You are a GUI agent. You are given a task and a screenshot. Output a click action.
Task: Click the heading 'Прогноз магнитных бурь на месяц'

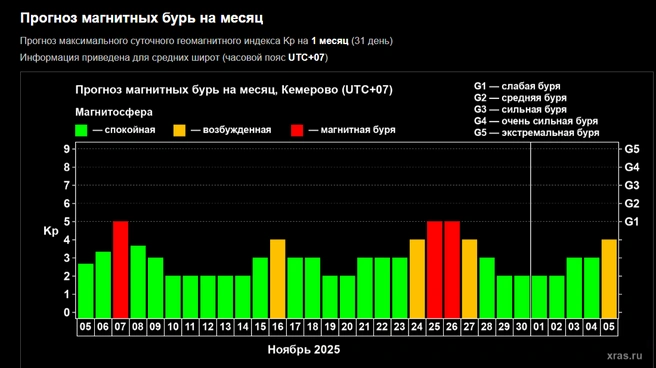[141, 18]
